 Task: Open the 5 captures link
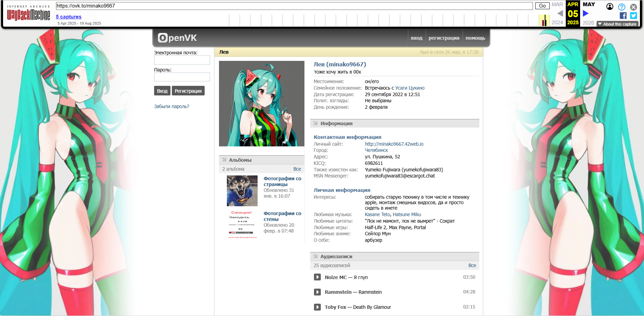coord(69,17)
